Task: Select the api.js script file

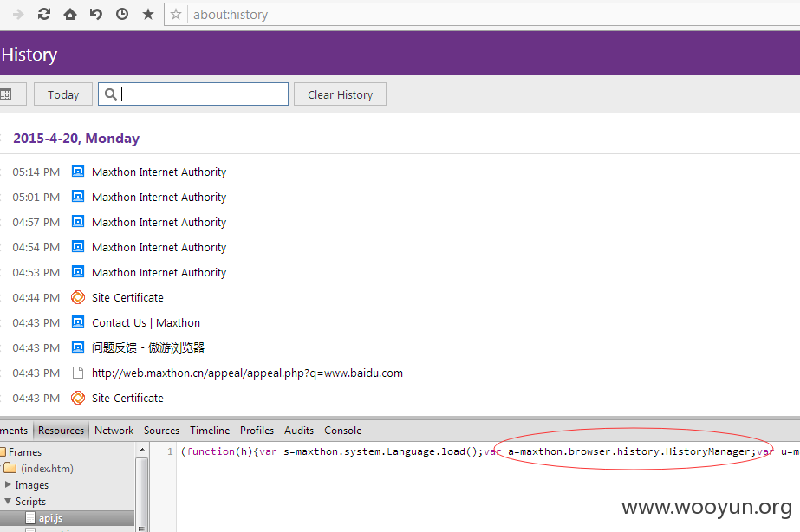Action: coord(50,518)
